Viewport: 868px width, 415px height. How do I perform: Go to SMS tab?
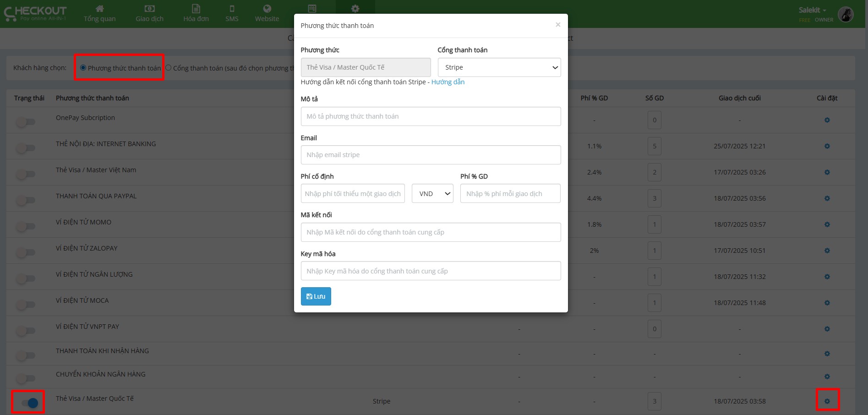(232, 14)
